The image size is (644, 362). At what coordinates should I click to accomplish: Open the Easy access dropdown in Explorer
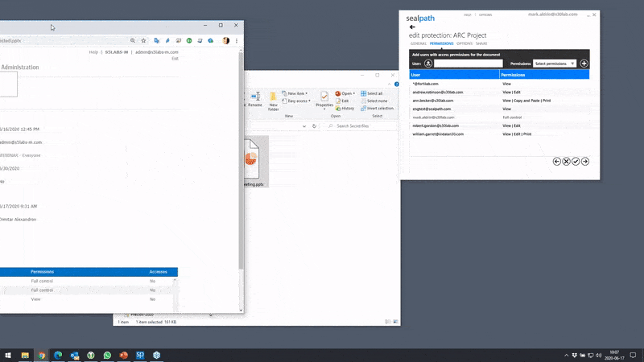click(296, 101)
